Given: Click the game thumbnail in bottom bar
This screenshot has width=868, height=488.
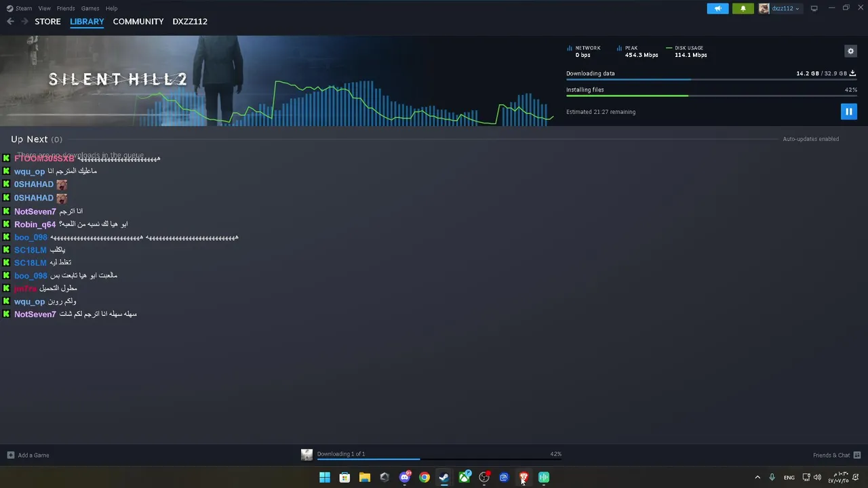Looking at the screenshot, I should tap(307, 455).
